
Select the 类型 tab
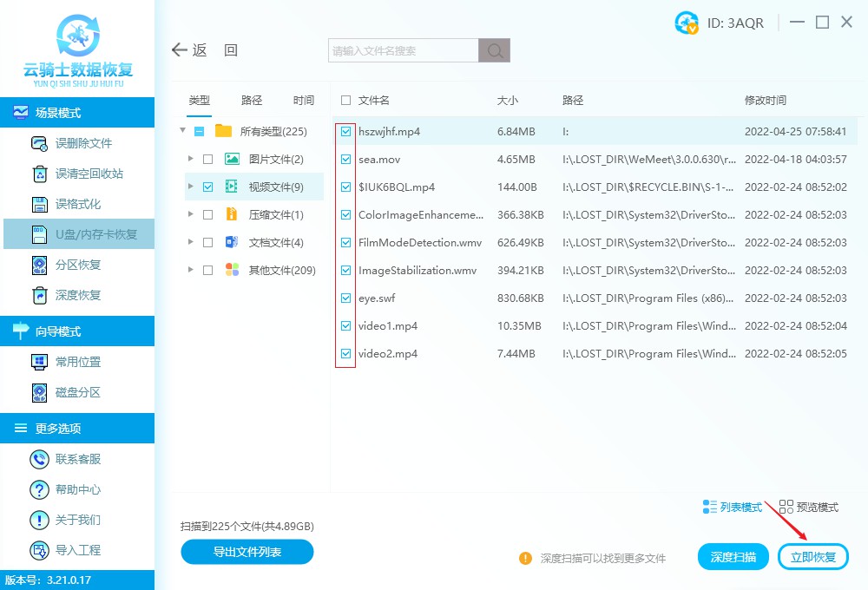tap(200, 100)
